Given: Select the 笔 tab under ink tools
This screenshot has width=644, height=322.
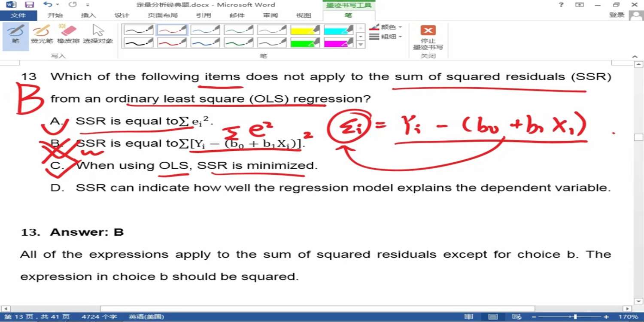Looking at the screenshot, I should [348, 15].
